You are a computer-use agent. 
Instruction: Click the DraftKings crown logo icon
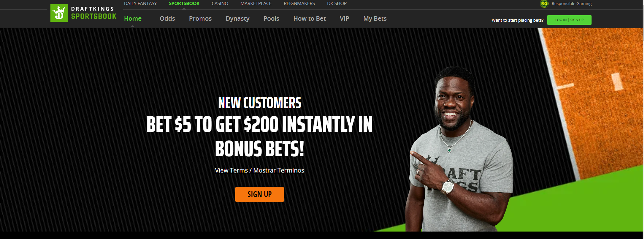pos(59,13)
